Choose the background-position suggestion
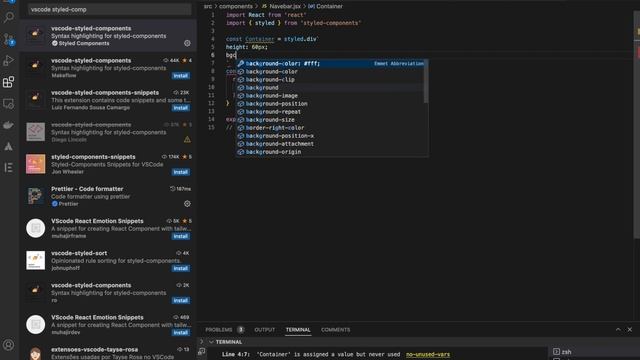This screenshot has width=640, height=360. click(331, 104)
